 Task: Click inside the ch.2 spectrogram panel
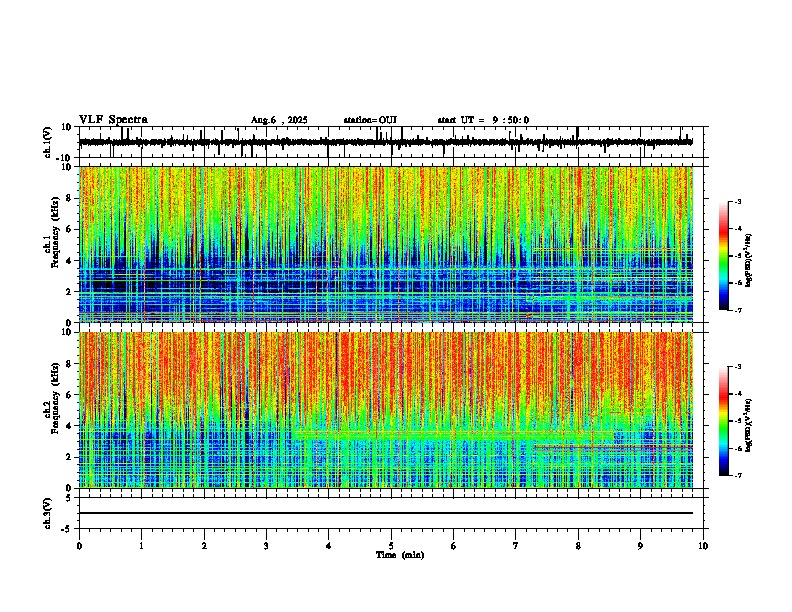click(x=386, y=410)
